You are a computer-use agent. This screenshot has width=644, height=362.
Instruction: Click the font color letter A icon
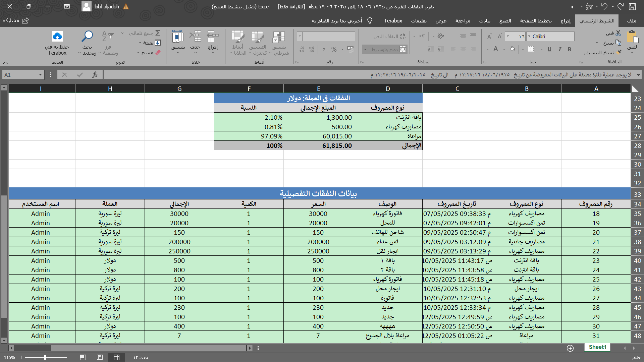click(x=496, y=49)
